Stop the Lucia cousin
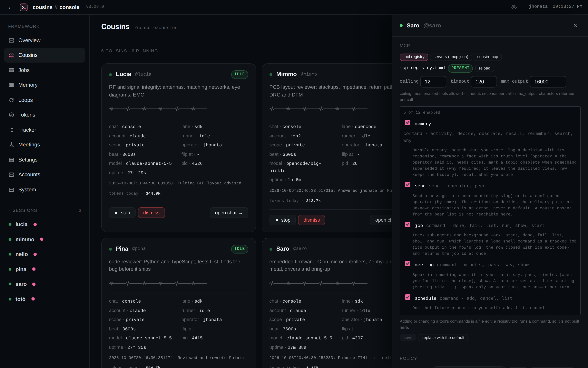This screenshot has height=368, width=588. pos(122,213)
